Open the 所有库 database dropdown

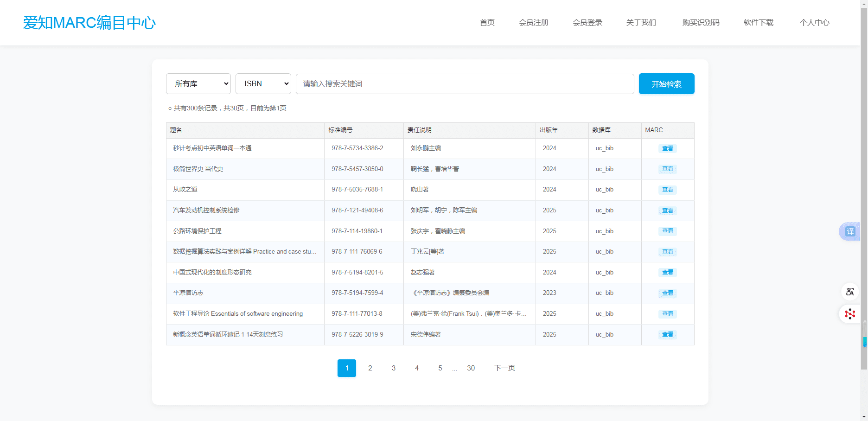tap(198, 84)
